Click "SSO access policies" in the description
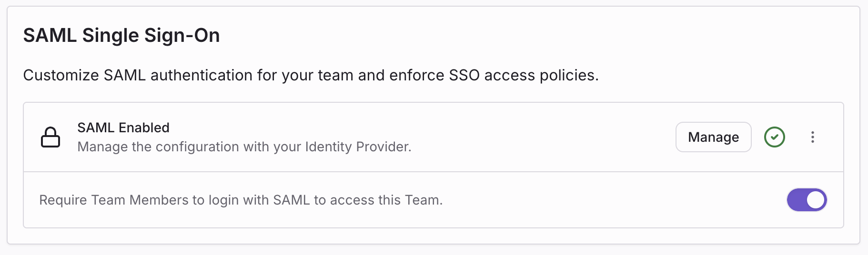 (x=524, y=75)
